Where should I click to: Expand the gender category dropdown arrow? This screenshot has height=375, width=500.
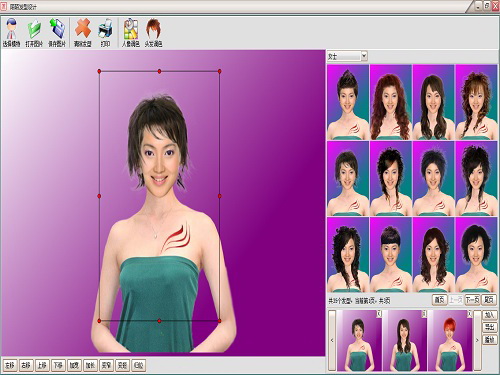click(364, 56)
